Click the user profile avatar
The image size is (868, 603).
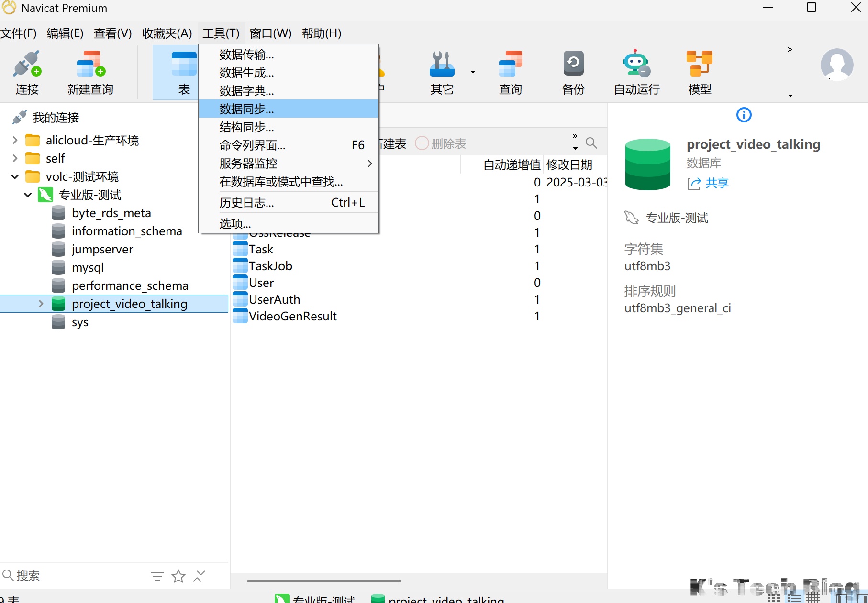[836, 65]
